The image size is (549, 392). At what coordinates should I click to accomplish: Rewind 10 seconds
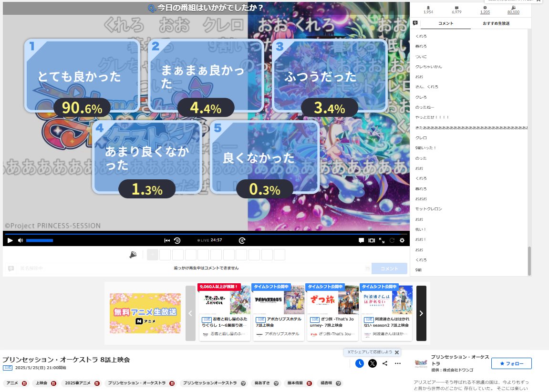177,240
